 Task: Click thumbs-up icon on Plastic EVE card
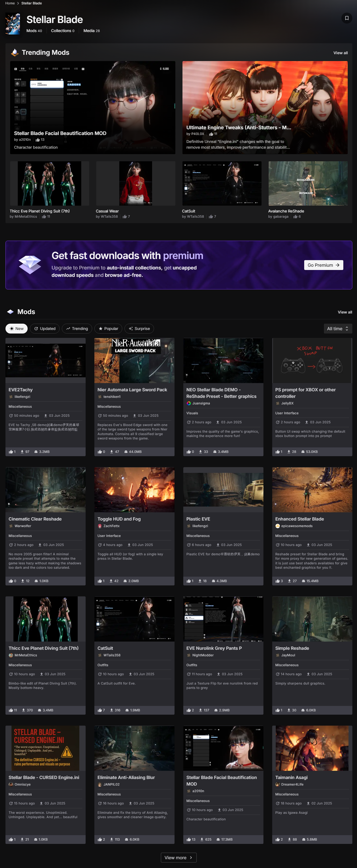pyautogui.click(x=188, y=581)
